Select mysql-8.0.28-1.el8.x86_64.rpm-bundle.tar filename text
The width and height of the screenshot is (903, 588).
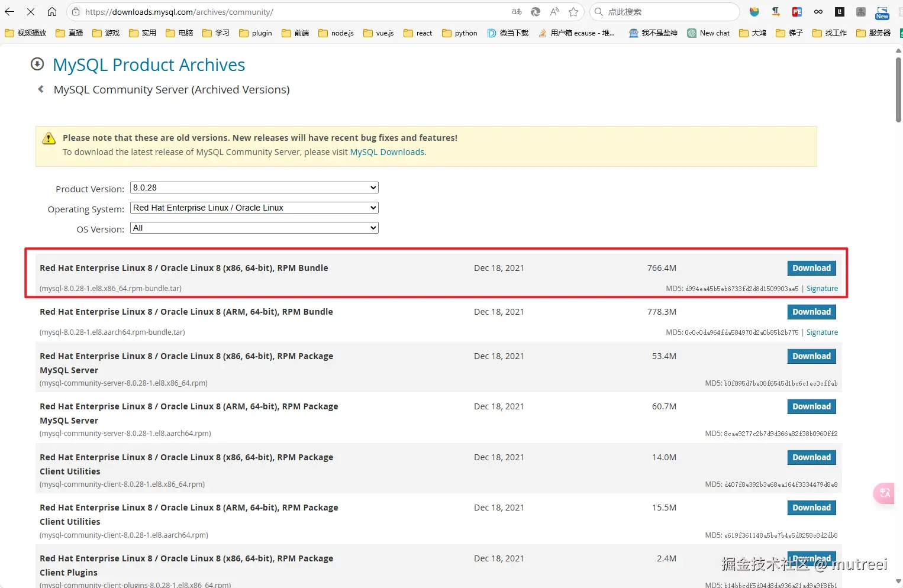(111, 289)
